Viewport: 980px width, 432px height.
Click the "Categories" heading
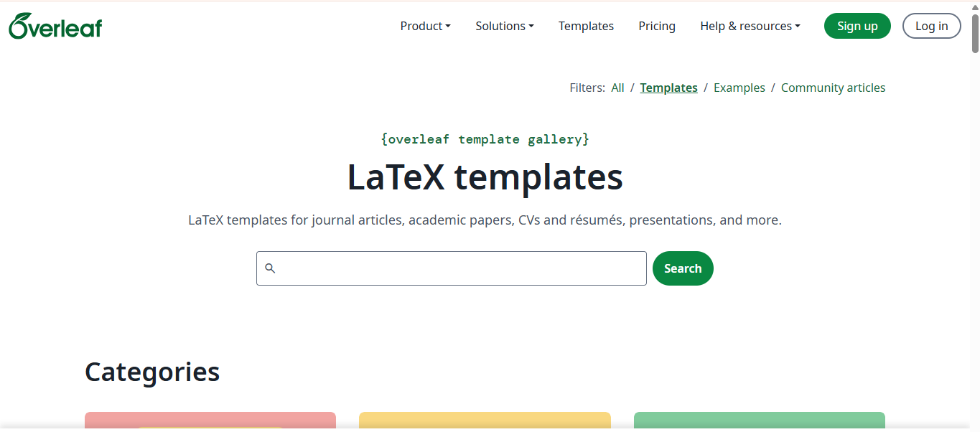click(x=152, y=372)
